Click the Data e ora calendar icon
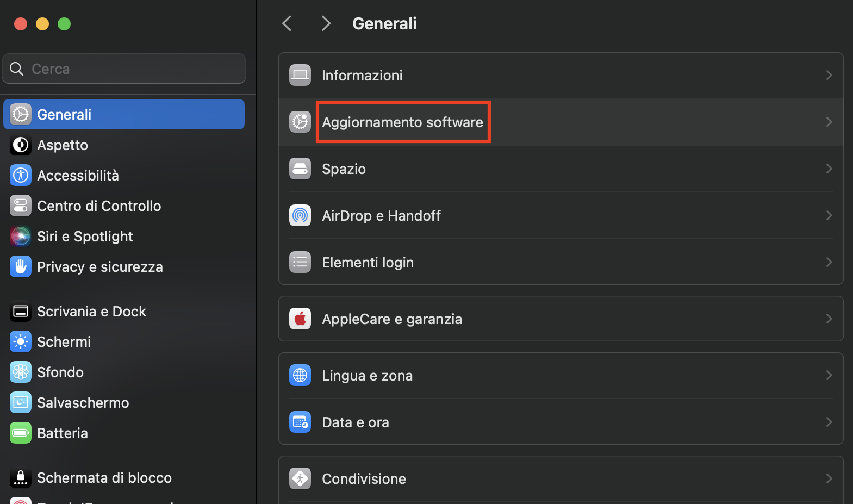Screen dimensions: 853x504 coord(300,422)
